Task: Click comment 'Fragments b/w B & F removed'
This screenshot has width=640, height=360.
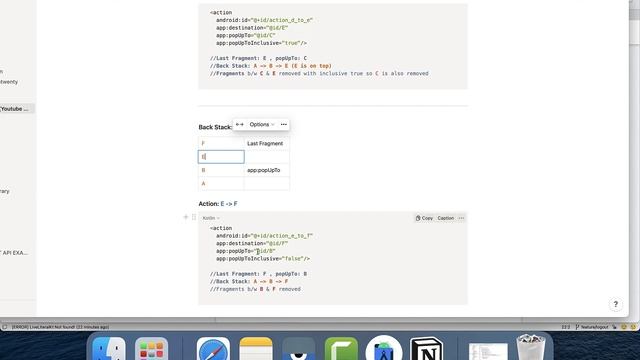Action: (255, 289)
